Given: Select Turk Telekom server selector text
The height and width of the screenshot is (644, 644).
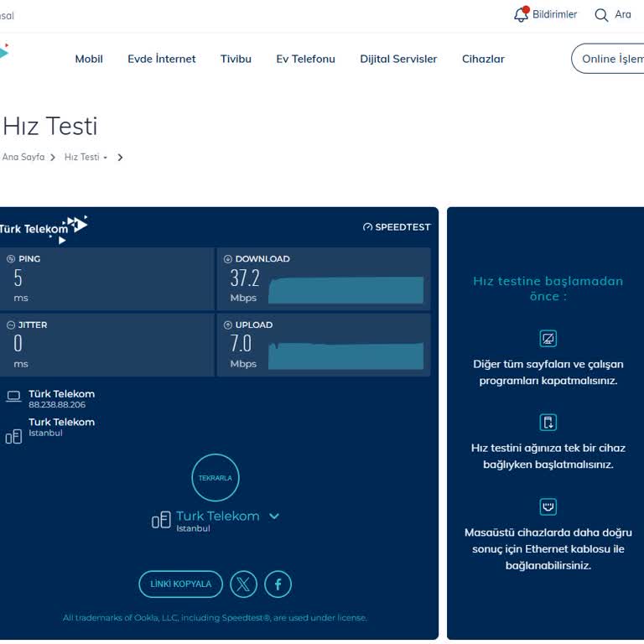Looking at the screenshot, I should [218, 516].
